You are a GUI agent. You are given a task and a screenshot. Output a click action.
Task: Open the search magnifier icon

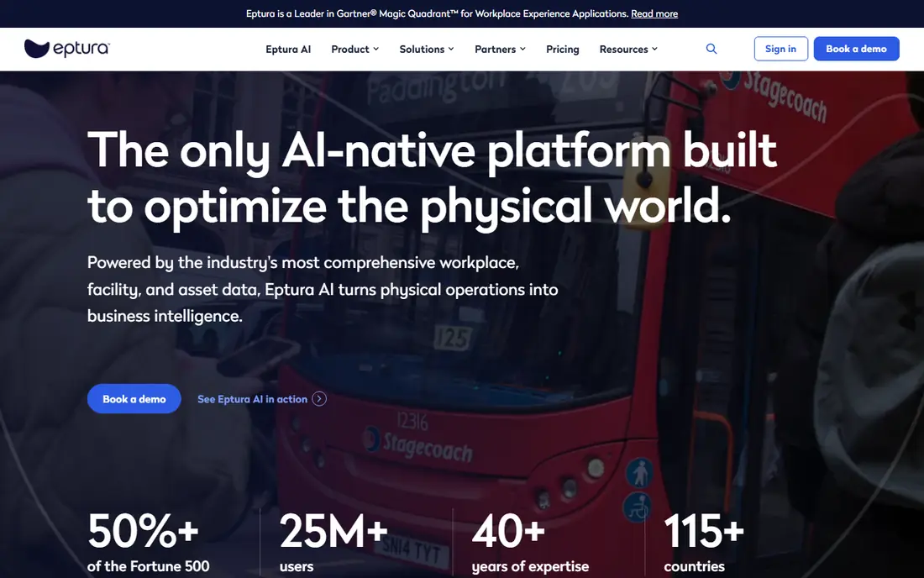711,49
